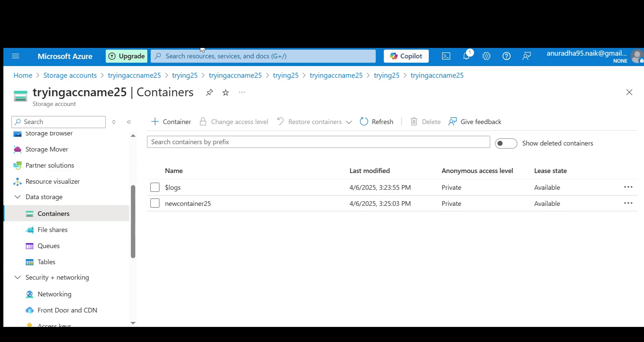This screenshot has width=644, height=342.
Task: Click the Upgrade button
Action: point(127,56)
